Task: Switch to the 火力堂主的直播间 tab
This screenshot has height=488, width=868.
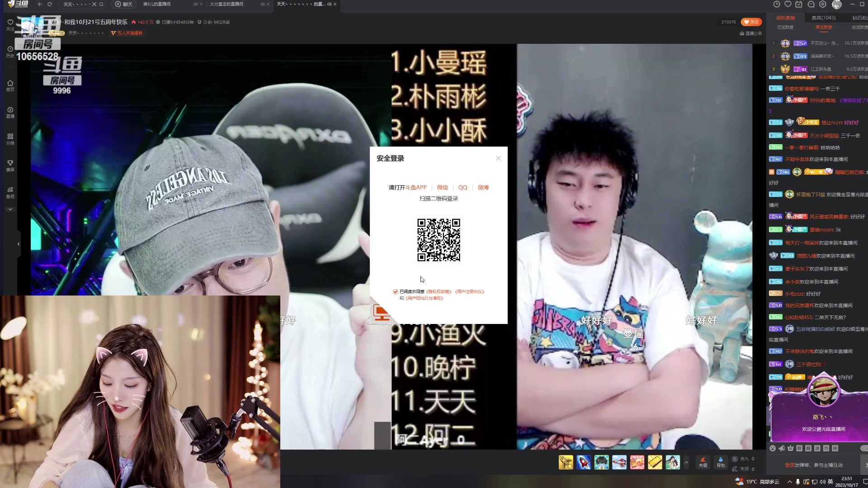Action: point(226,4)
